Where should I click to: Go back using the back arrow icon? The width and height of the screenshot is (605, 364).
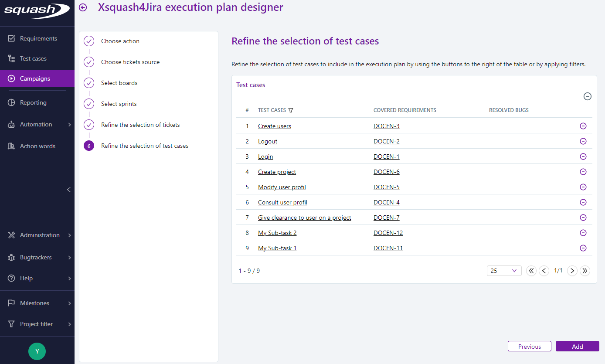(x=82, y=7)
